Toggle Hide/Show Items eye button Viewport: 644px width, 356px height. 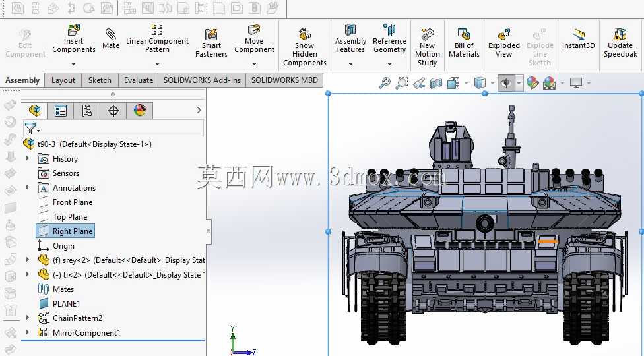click(506, 83)
